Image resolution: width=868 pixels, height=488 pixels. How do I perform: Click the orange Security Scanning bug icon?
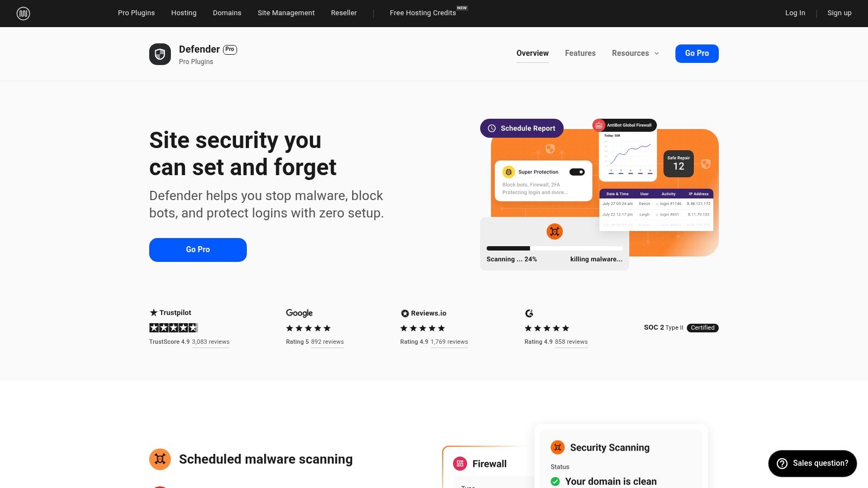557,447
